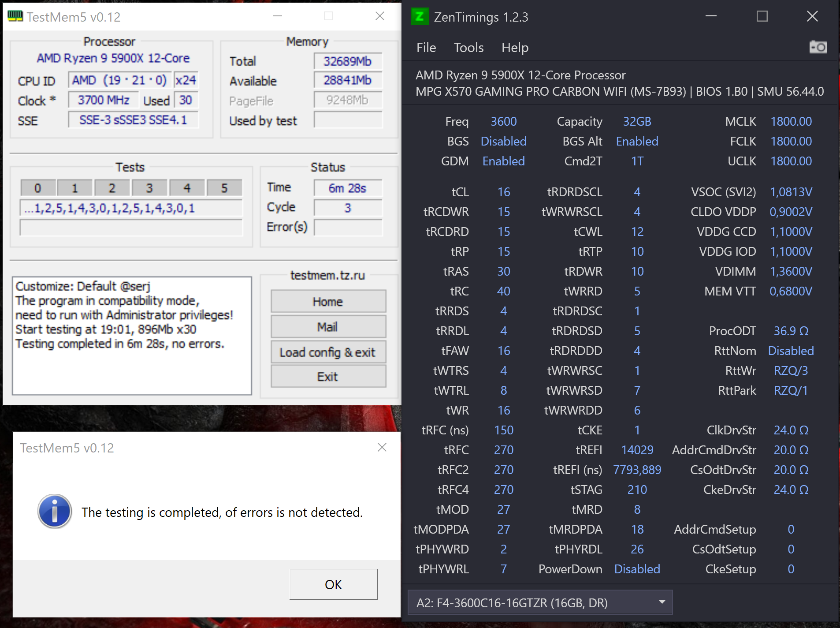Click the Mail button in TestMem5
This screenshot has width=840, height=628.
328,327
